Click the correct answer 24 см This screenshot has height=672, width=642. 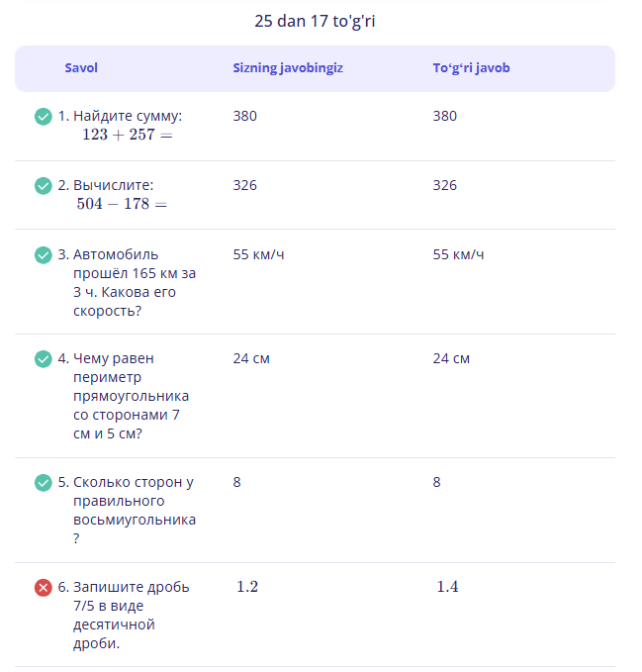(451, 358)
